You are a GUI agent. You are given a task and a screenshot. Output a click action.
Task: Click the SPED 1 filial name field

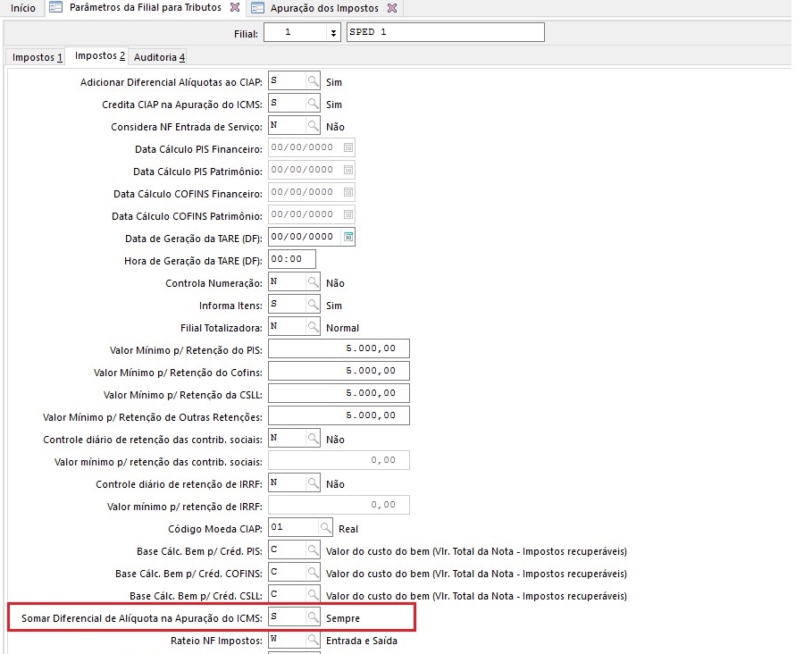pyautogui.click(x=446, y=32)
